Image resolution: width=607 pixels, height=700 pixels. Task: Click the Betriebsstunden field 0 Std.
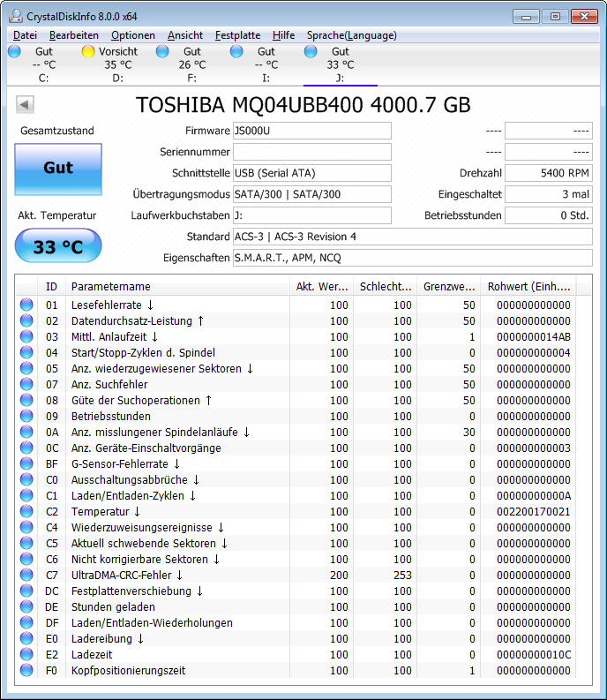pos(549,215)
